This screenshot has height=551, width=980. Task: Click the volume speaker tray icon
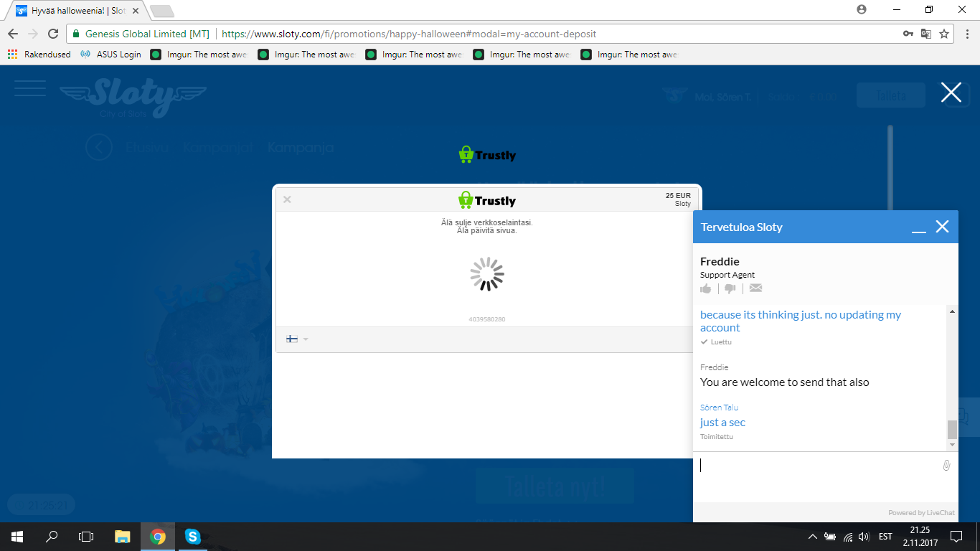click(863, 537)
